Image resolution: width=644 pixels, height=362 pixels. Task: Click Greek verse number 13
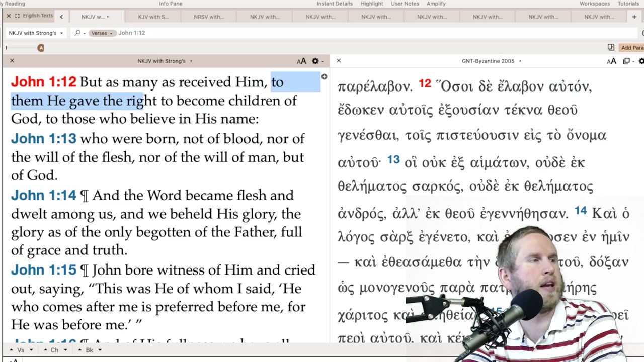click(393, 160)
